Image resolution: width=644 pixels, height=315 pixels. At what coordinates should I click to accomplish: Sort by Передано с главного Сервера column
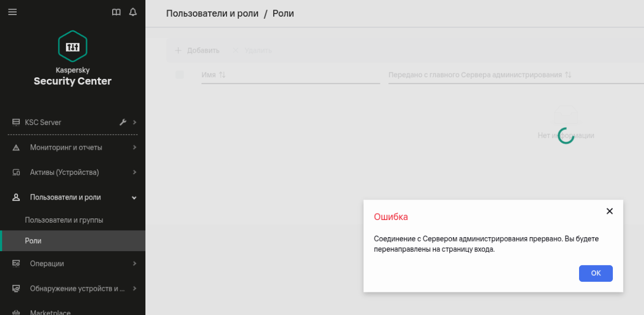coord(568,75)
